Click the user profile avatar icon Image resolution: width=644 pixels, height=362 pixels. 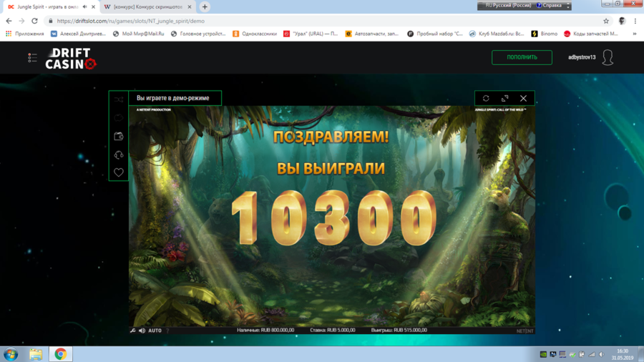click(608, 57)
